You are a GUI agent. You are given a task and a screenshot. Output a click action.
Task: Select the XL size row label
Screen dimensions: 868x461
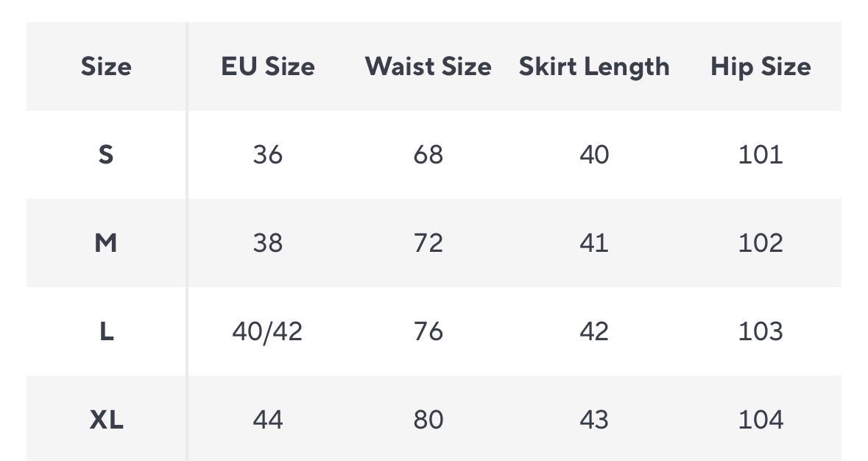pos(106,420)
